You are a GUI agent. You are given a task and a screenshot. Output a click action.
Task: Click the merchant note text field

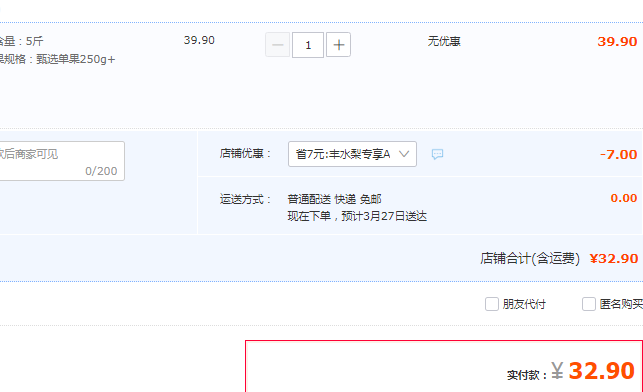point(62,161)
